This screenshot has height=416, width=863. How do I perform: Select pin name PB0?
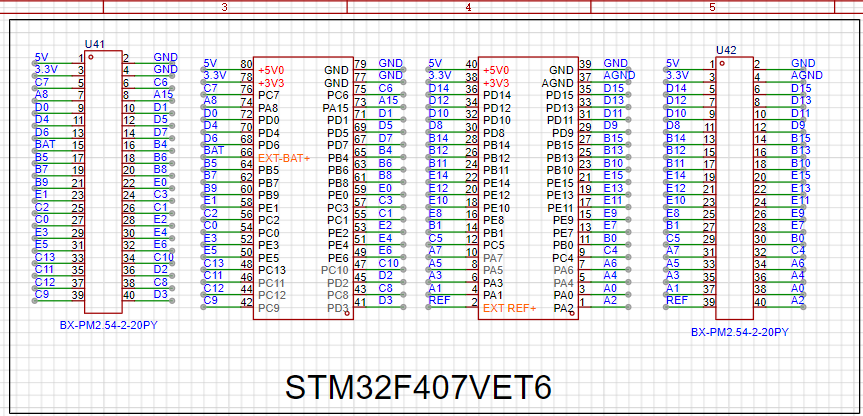[564, 245]
